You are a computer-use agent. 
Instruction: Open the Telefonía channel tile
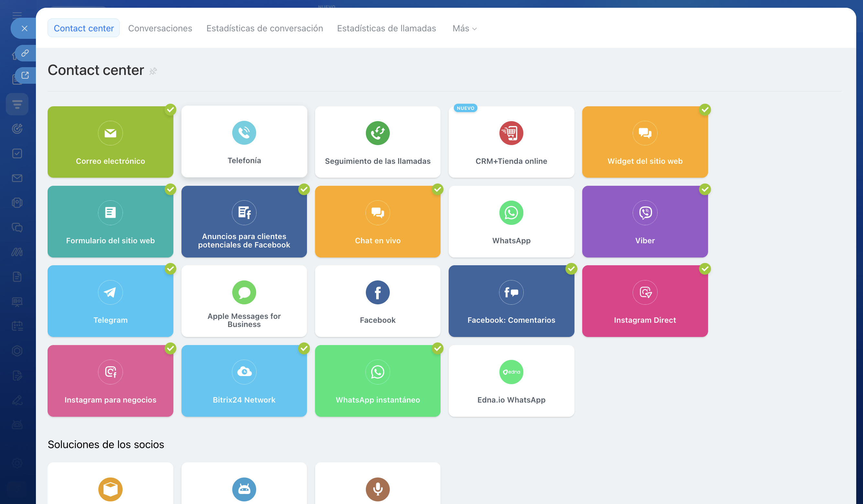[244, 142]
